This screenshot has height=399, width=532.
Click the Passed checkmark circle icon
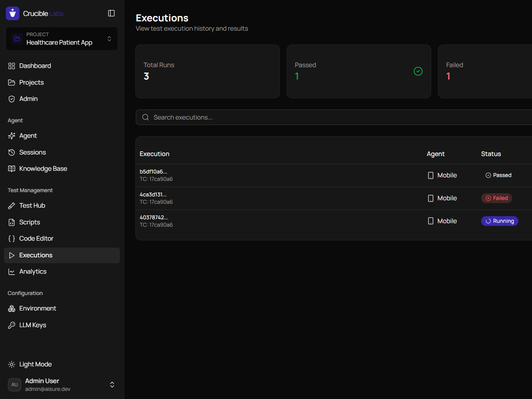(418, 71)
